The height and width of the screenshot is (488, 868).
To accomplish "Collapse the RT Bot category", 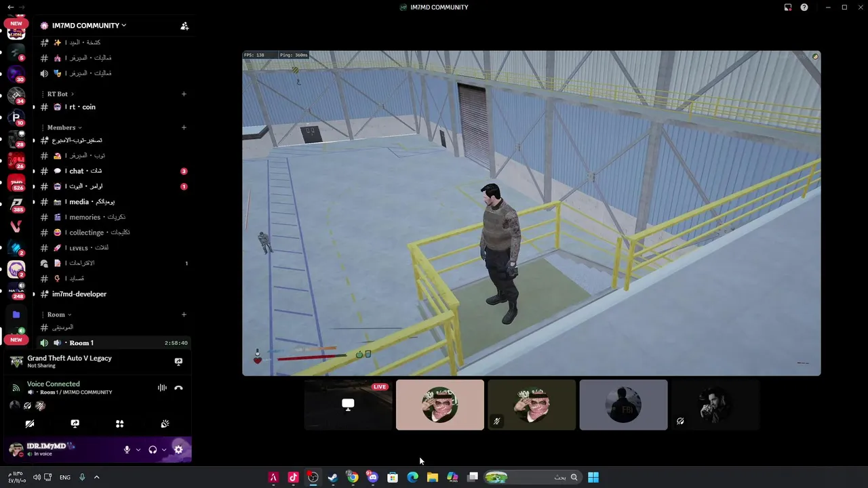I will 60,94.
